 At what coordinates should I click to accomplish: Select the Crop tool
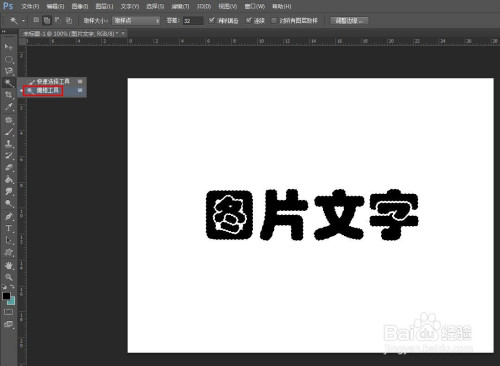click(x=9, y=95)
